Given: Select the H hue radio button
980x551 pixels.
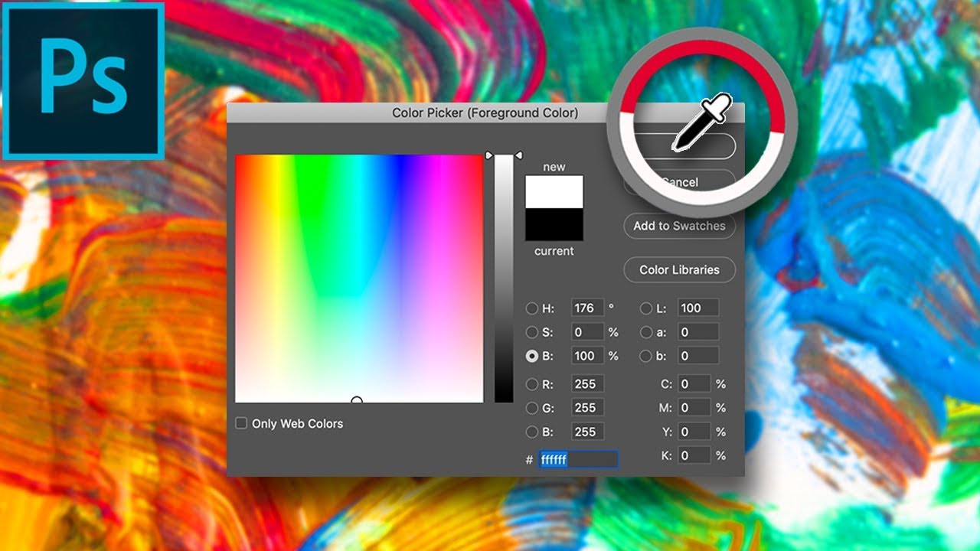Looking at the screenshot, I should tap(531, 308).
